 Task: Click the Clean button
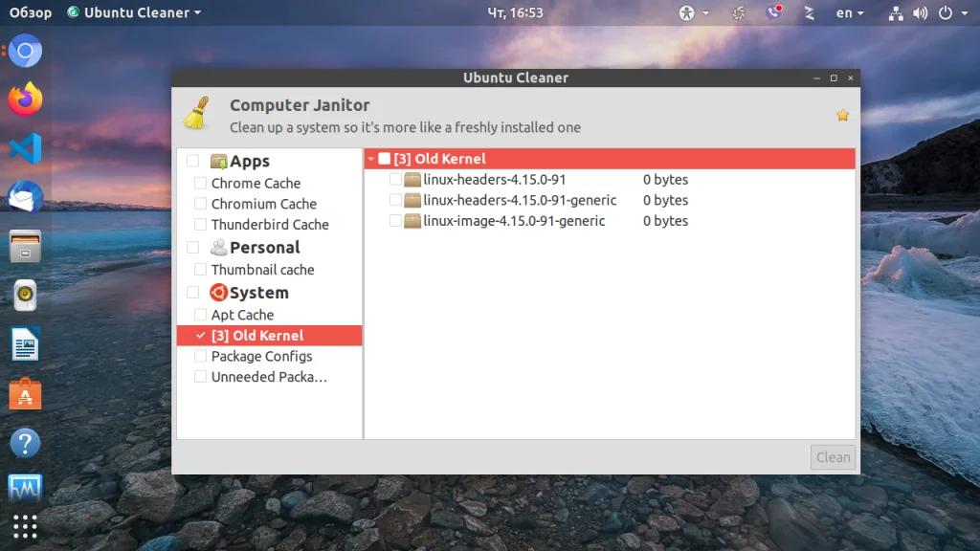(833, 457)
